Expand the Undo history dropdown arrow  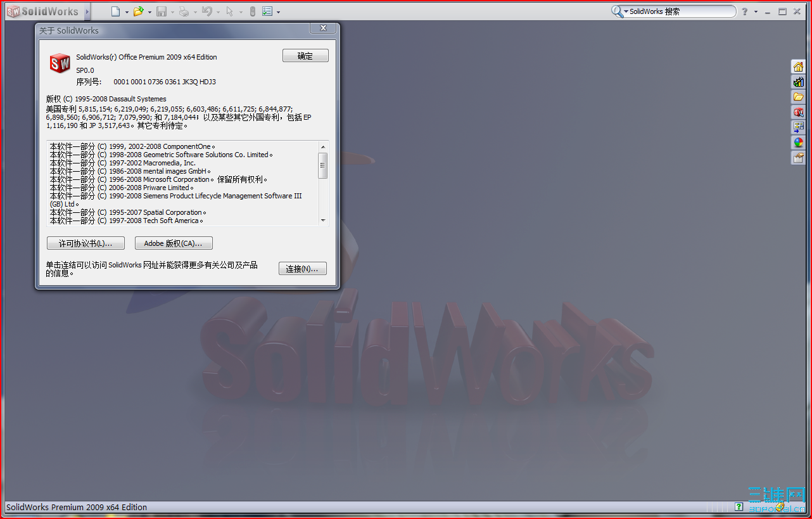pos(218,12)
